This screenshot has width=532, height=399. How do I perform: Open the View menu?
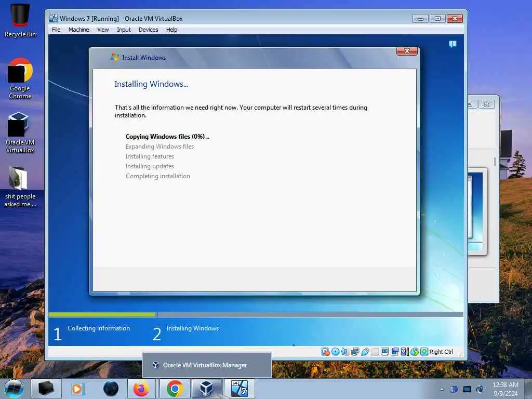103,30
